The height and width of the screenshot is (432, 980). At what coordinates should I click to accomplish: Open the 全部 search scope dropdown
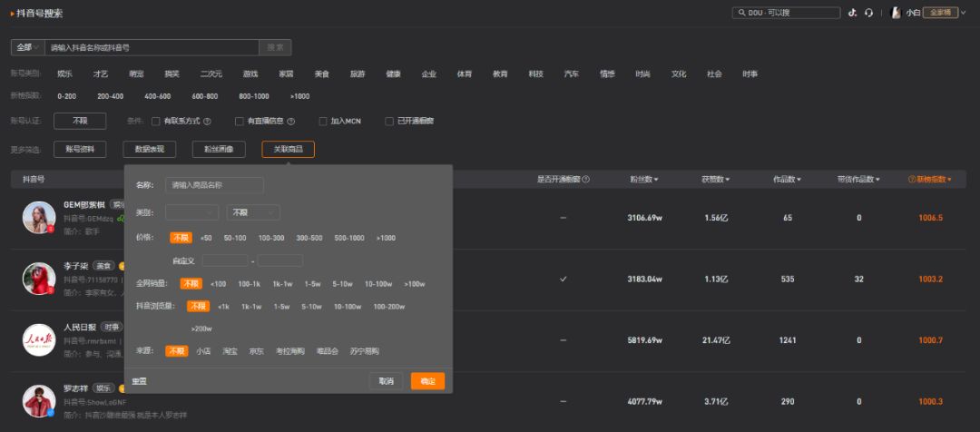pyautogui.click(x=27, y=47)
